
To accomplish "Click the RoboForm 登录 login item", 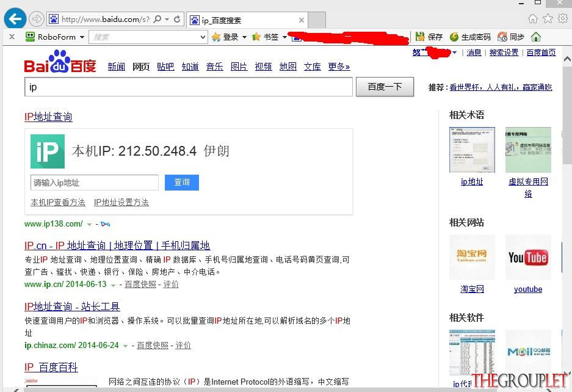I will (x=225, y=37).
